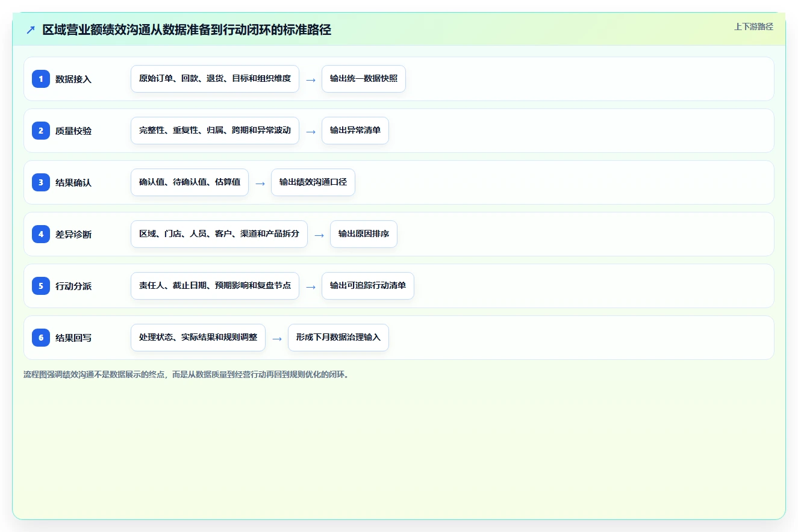Open the 输出绩效沟通口径 output box
Image resolution: width=798 pixels, height=532 pixels.
[x=313, y=182]
